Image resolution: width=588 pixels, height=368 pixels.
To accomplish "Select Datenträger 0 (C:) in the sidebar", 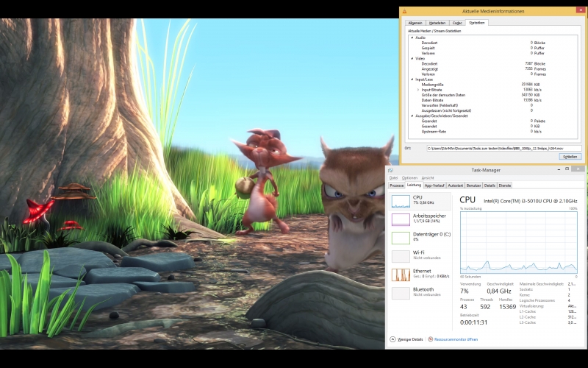I will [420, 237].
